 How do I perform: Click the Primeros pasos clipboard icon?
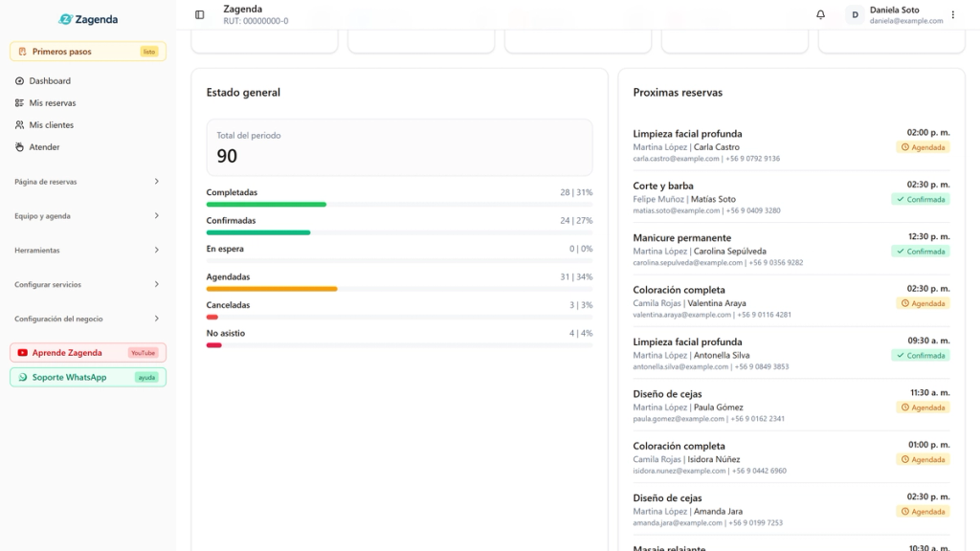point(23,52)
